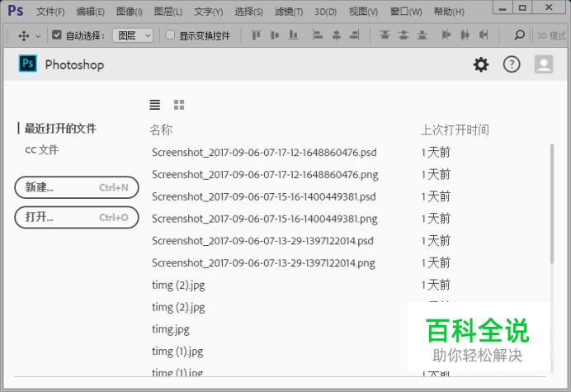Open the user account avatar icon
Image resolution: width=571 pixels, height=392 pixels.
(x=544, y=64)
